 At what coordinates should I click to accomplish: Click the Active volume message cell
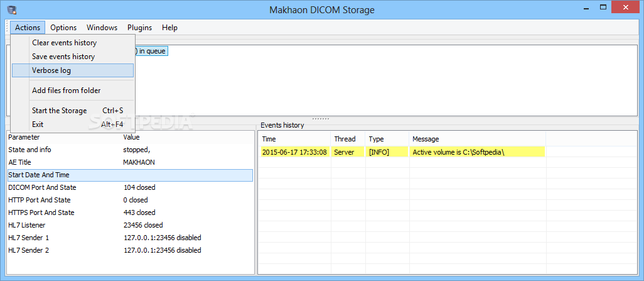coord(478,152)
